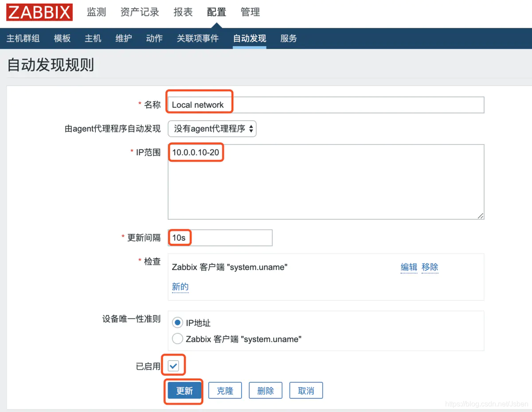Focus the 名称 field containing Local network
Screen dimensions: 532x412
point(326,105)
